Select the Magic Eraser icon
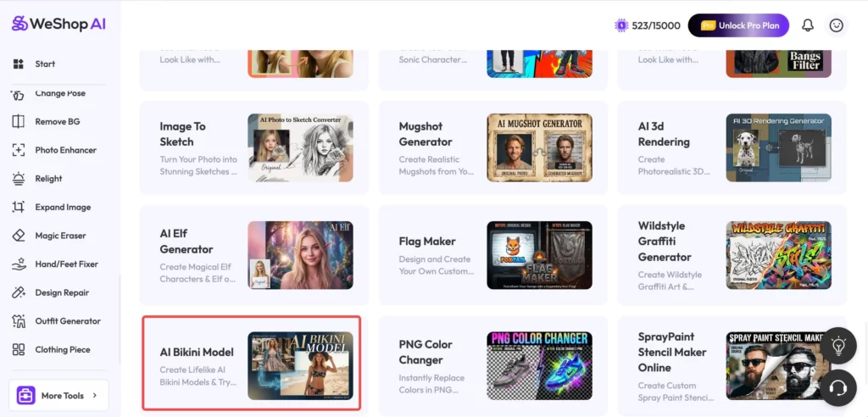The height and width of the screenshot is (417, 868). coord(19,236)
